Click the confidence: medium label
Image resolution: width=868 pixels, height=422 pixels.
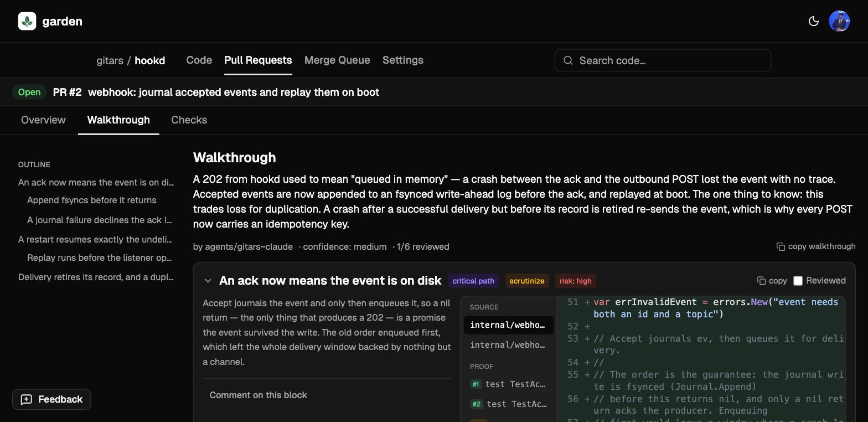(344, 246)
